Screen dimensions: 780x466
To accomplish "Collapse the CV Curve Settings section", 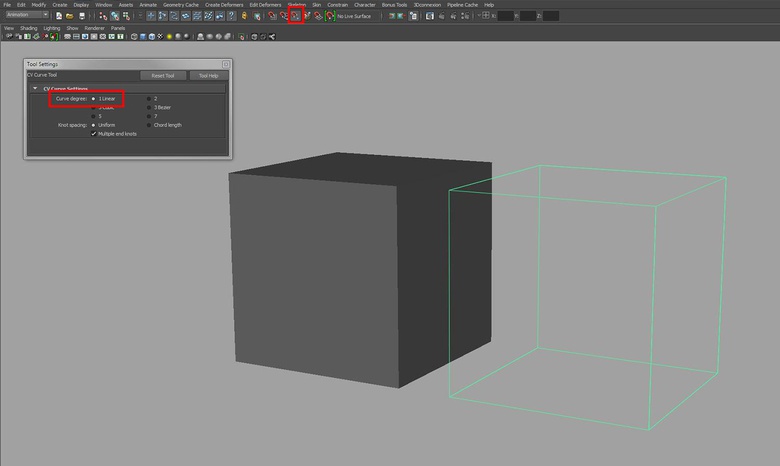I will [34, 88].
